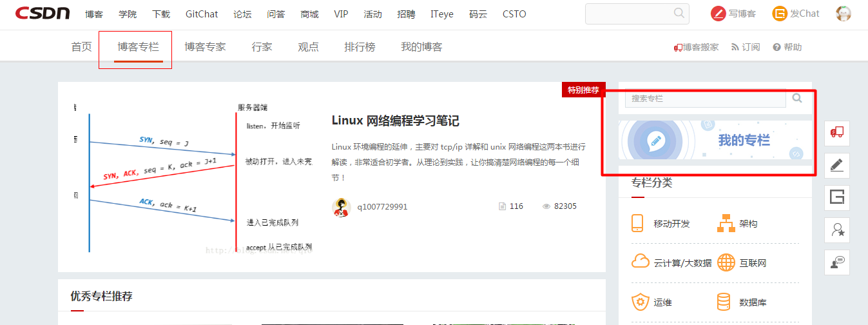Open the Linux 网络编程学习笔记 title
The image size is (868, 325).
[x=395, y=121]
